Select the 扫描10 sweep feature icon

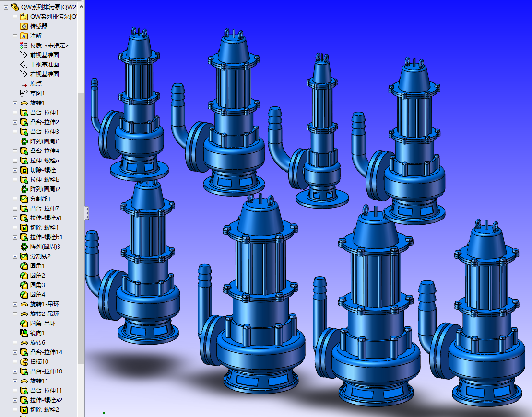point(24,362)
